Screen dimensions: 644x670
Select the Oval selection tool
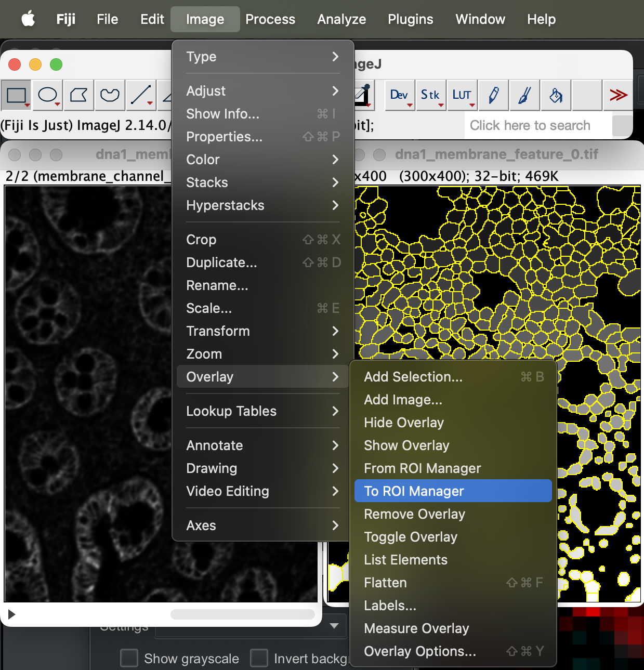point(47,95)
